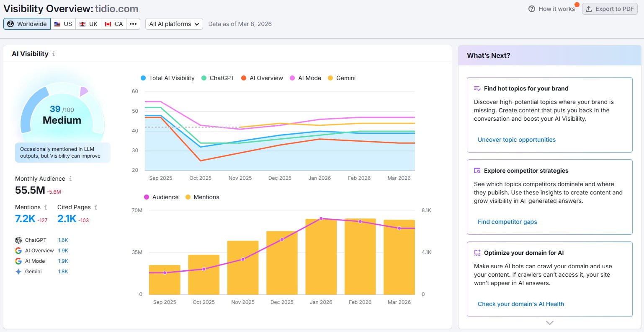644x332 pixels.
Task: Click the question mark help icon
Action: pos(532,9)
